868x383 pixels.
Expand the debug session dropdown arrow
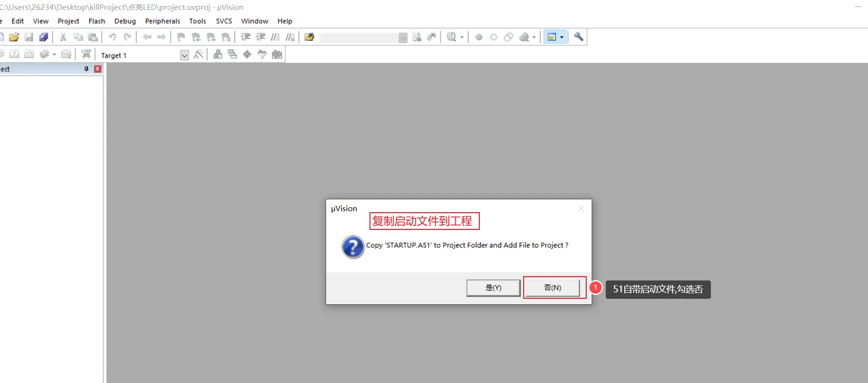pyautogui.click(x=462, y=37)
